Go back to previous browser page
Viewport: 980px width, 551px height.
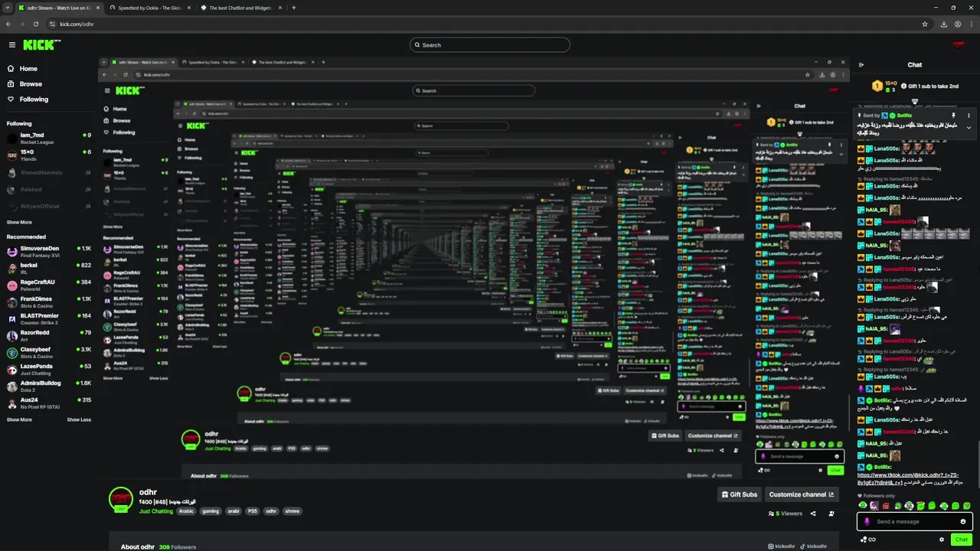[x=8, y=24]
